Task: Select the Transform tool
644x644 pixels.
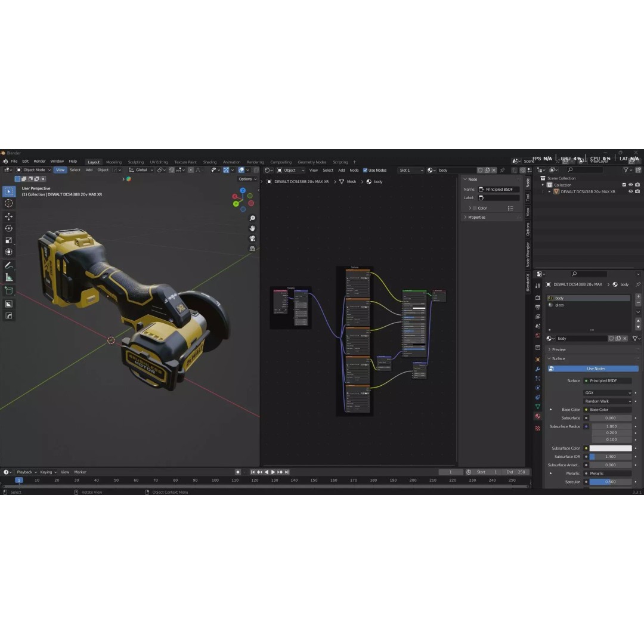Action: 8,252
